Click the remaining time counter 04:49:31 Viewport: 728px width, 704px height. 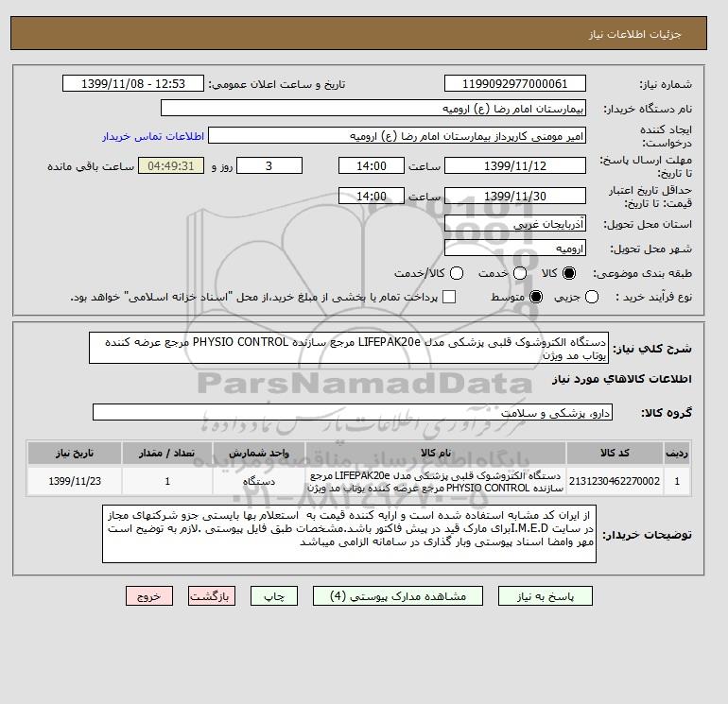coord(171,165)
